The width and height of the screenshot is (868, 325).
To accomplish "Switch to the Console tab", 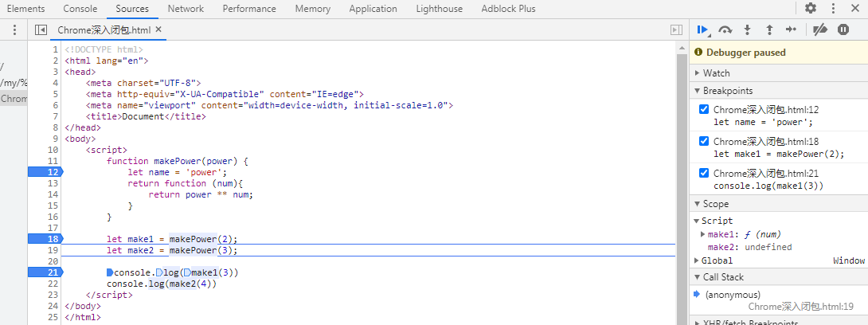I will [x=80, y=9].
